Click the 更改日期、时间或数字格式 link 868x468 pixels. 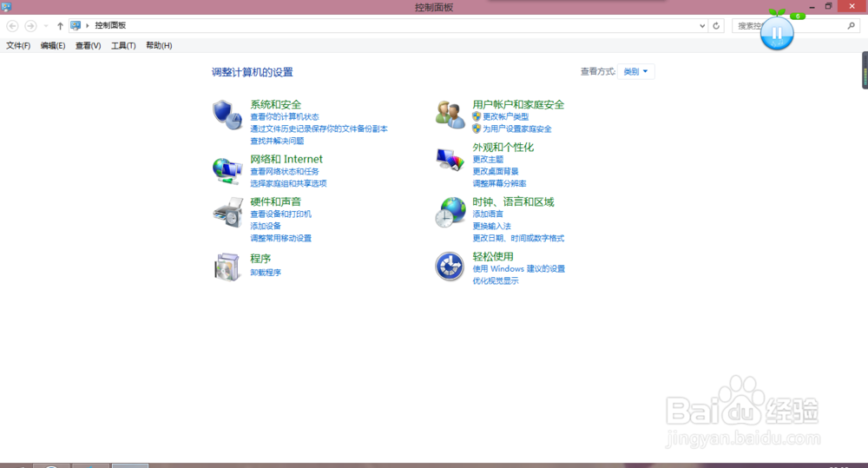[518, 238]
